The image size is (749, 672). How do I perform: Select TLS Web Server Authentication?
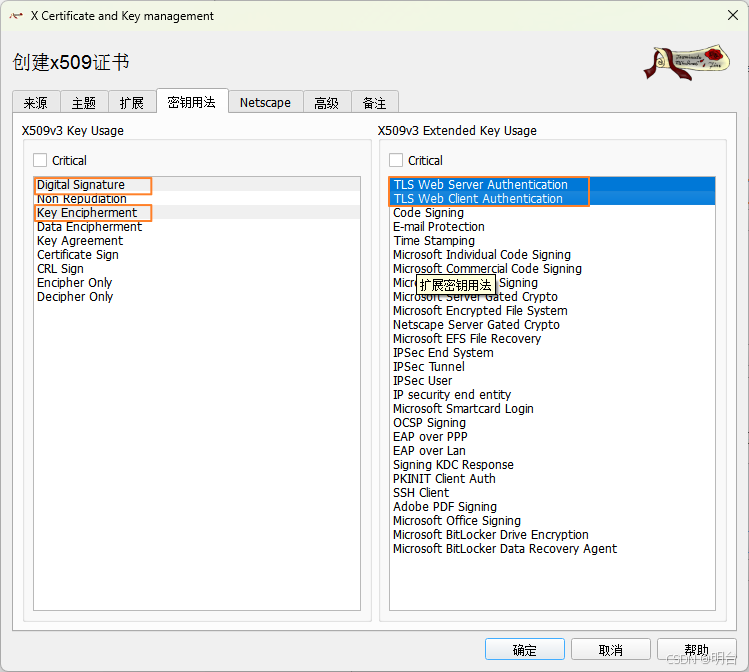pyautogui.click(x=552, y=184)
